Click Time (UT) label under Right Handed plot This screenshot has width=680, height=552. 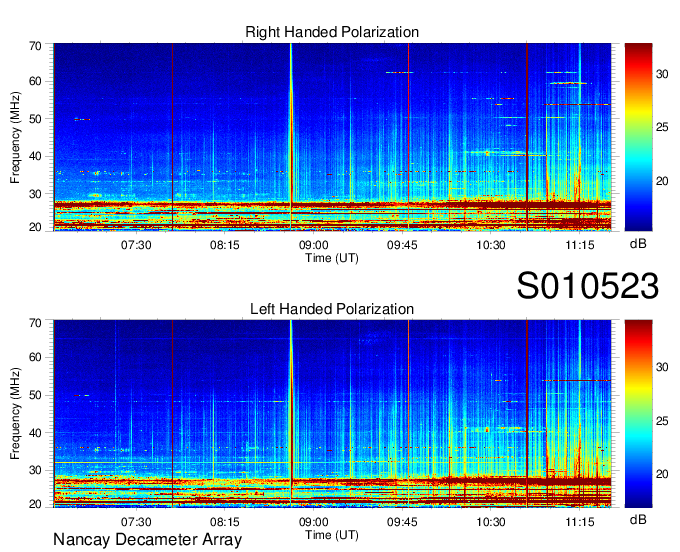pyautogui.click(x=332, y=258)
